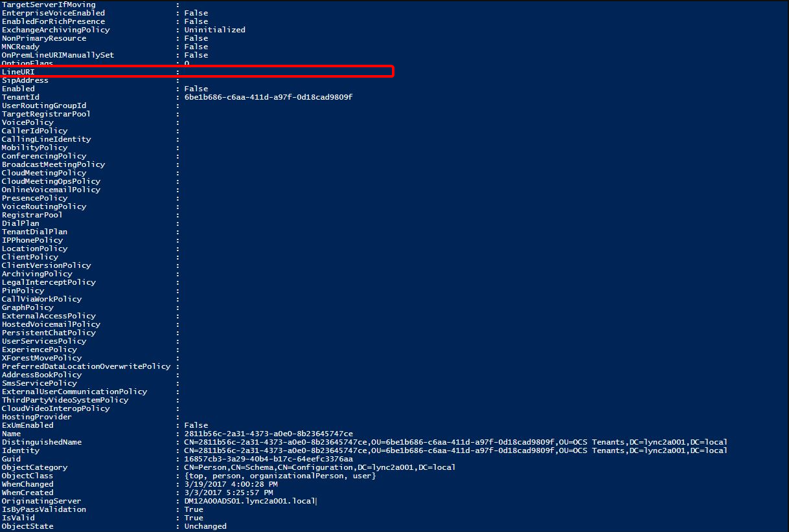
Task: Select the ExternalUserCommunicationPolicy property label
Action: pos(74,392)
